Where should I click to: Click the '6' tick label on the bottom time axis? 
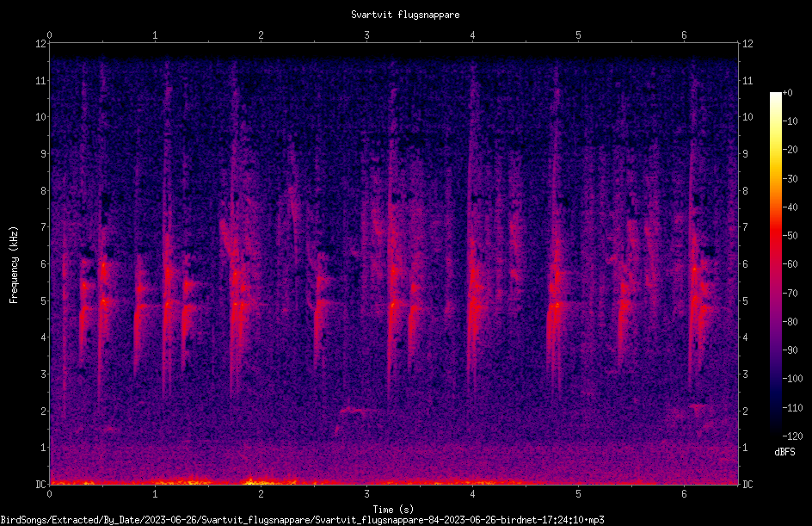[x=684, y=494]
